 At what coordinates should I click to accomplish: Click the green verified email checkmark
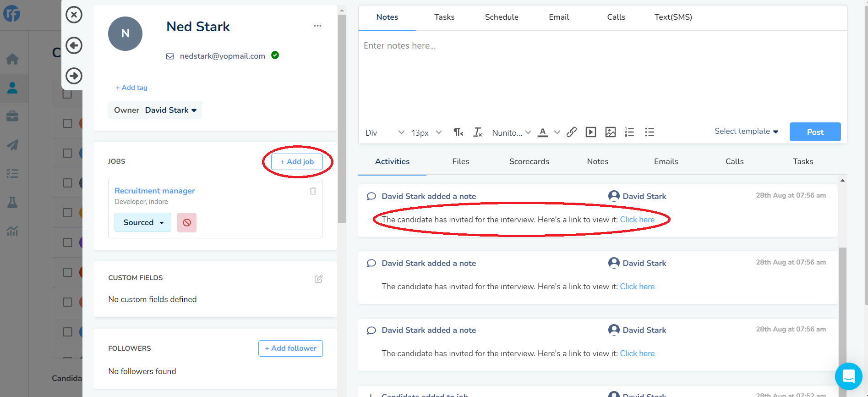[x=275, y=55]
